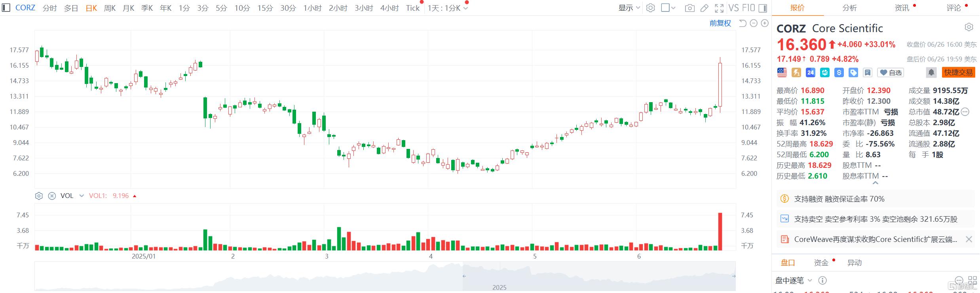980x293 pixels.
Task: Remove the VOL indicator with X icon
Action: click(52, 196)
